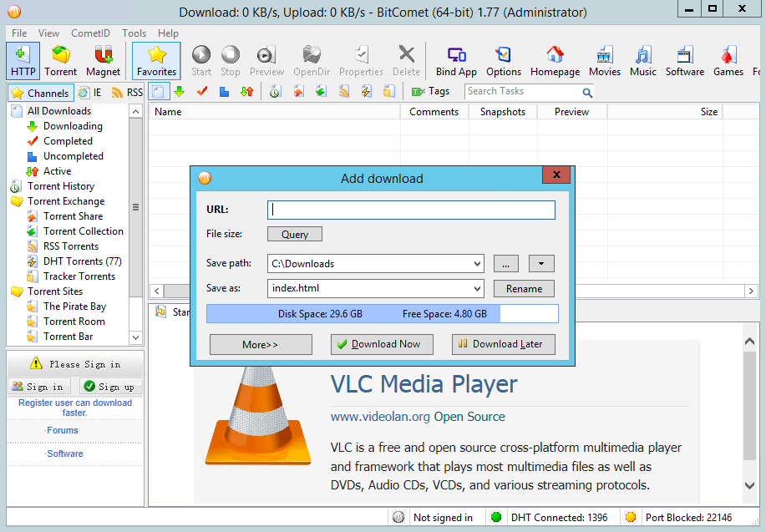Click the Tags toolbar button

pos(430,91)
